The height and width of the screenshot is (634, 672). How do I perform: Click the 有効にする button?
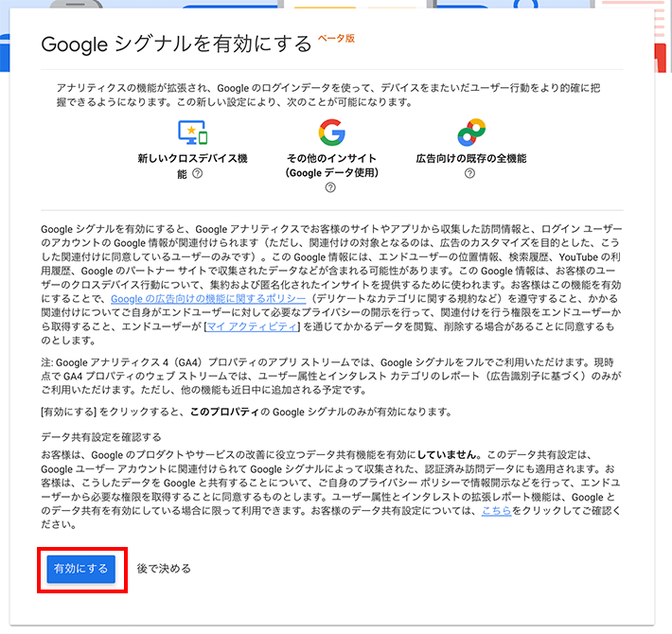click(x=81, y=569)
